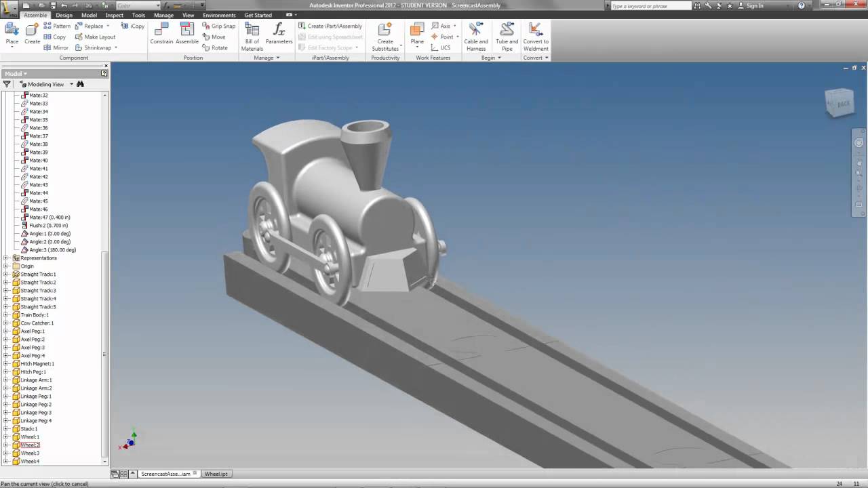Open the Parameters dialog
Viewport: 868px width, 488px height.
[x=279, y=34]
